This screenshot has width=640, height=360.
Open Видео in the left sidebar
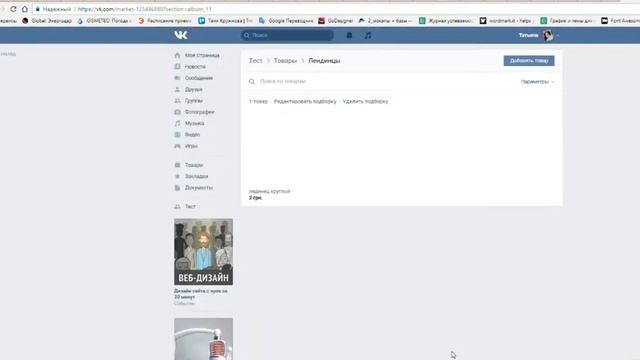[x=187, y=135]
